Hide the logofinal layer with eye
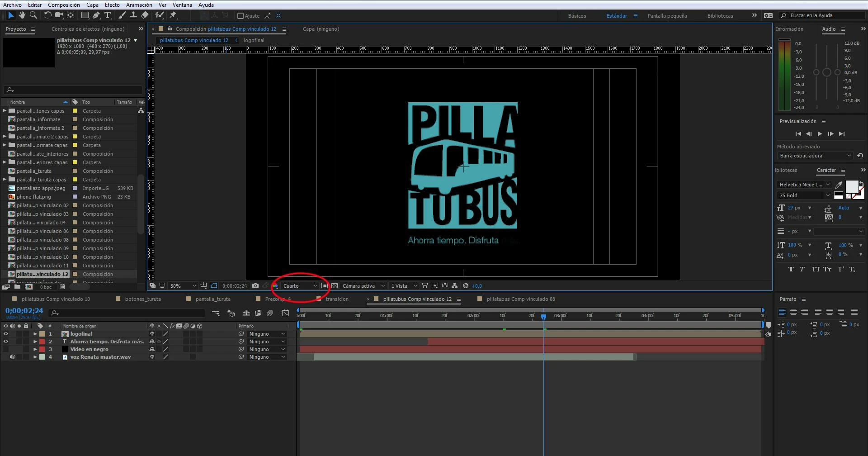868x456 pixels. pos(6,334)
